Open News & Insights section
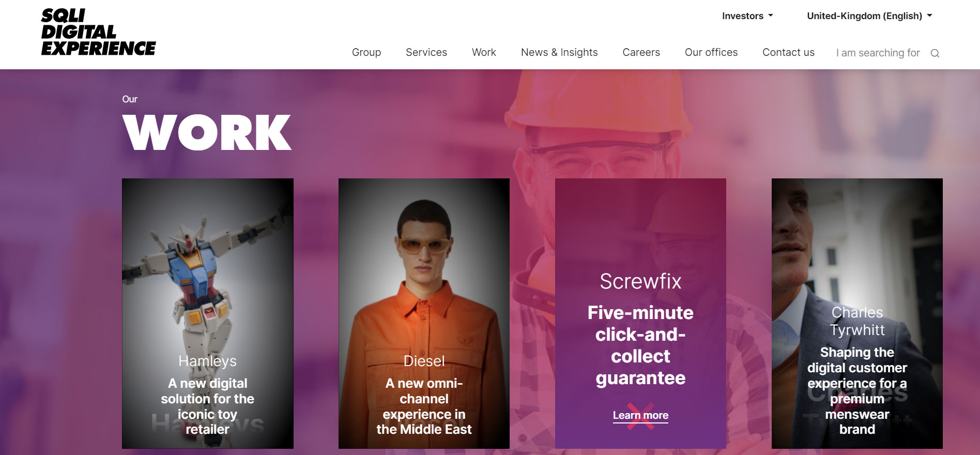Screen dimensions: 980x455 [x=559, y=52]
